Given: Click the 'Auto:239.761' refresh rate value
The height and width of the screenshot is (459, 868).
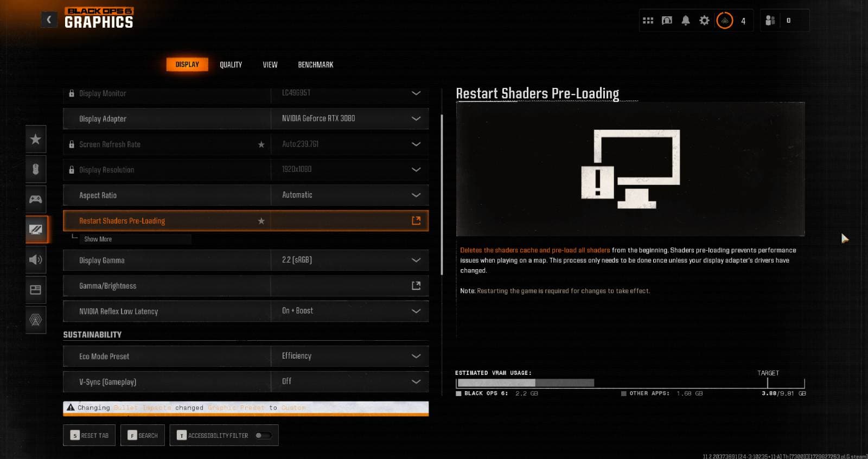Looking at the screenshot, I should (300, 144).
